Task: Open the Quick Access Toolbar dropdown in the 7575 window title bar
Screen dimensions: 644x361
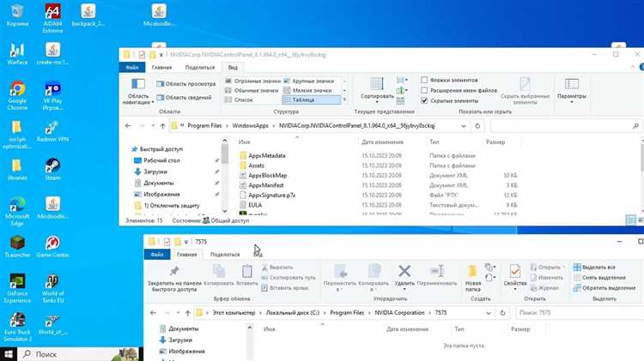Action: tap(186, 242)
